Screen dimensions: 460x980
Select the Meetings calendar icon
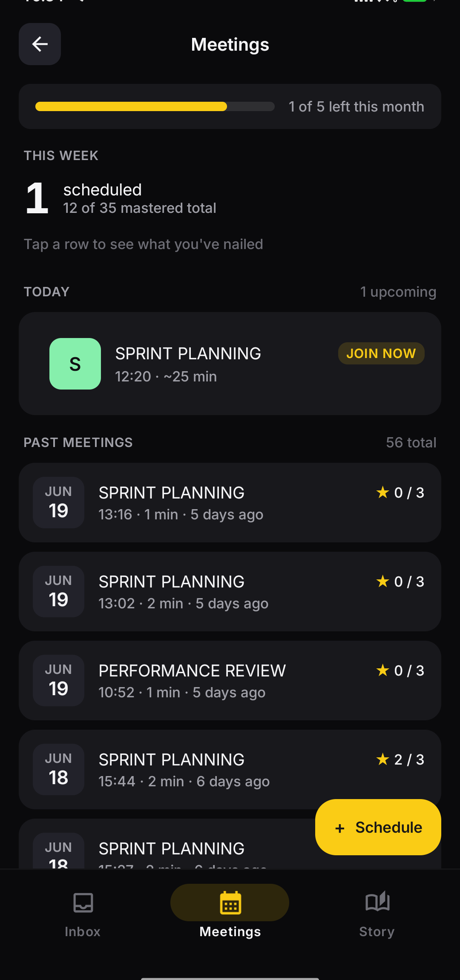pos(230,903)
